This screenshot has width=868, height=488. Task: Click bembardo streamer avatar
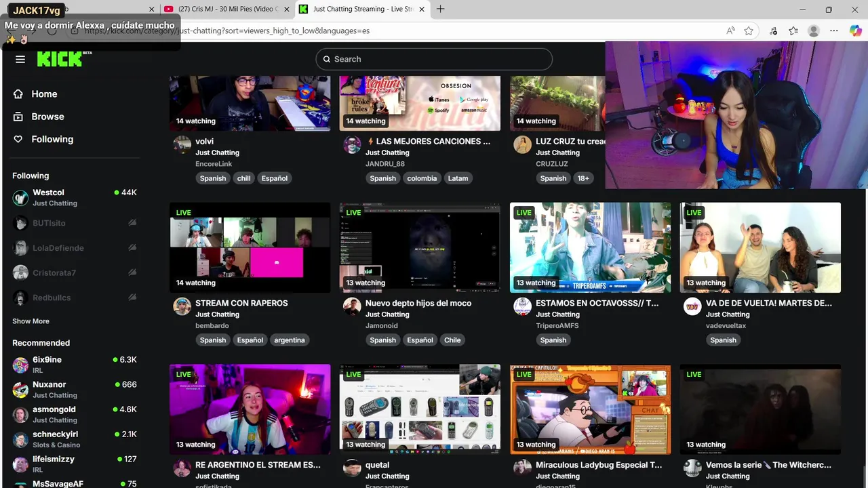tap(182, 306)
